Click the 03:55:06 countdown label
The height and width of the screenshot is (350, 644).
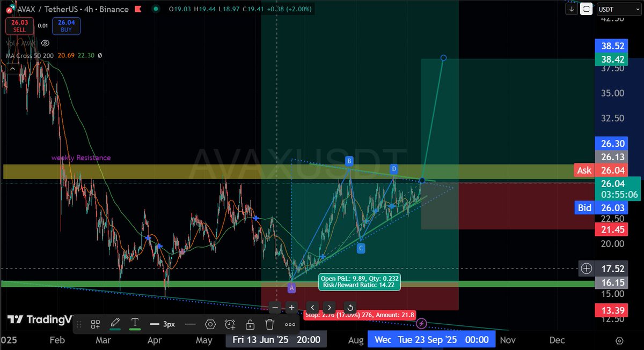(x=618, y=195)
